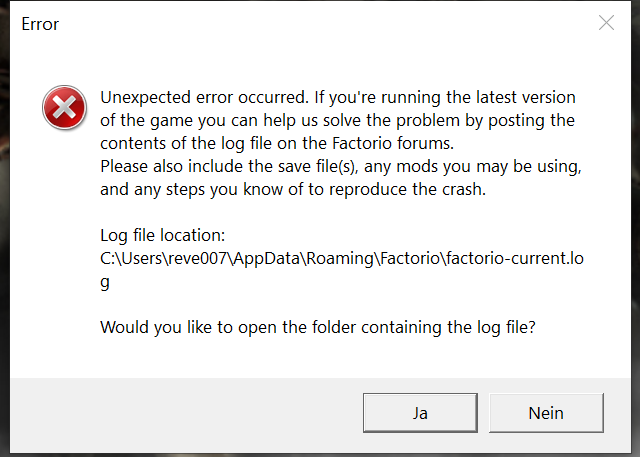Click the "Please also include" line
Screen dimensions: 640x457
coord(175,166)
